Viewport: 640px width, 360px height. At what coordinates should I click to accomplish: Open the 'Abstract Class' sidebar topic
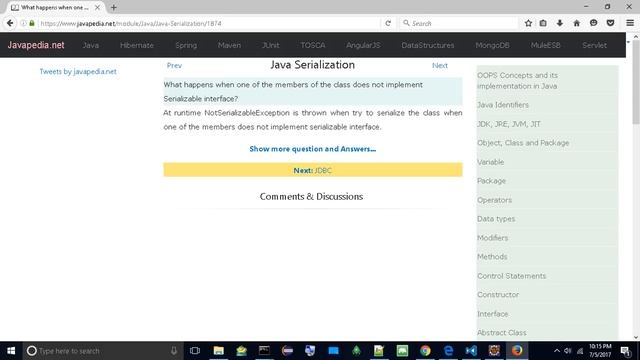point(502,333)
